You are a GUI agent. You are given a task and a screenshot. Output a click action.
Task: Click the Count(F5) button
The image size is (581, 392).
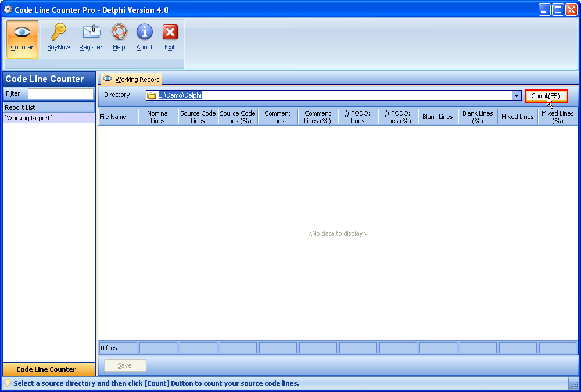pos(547,95)
